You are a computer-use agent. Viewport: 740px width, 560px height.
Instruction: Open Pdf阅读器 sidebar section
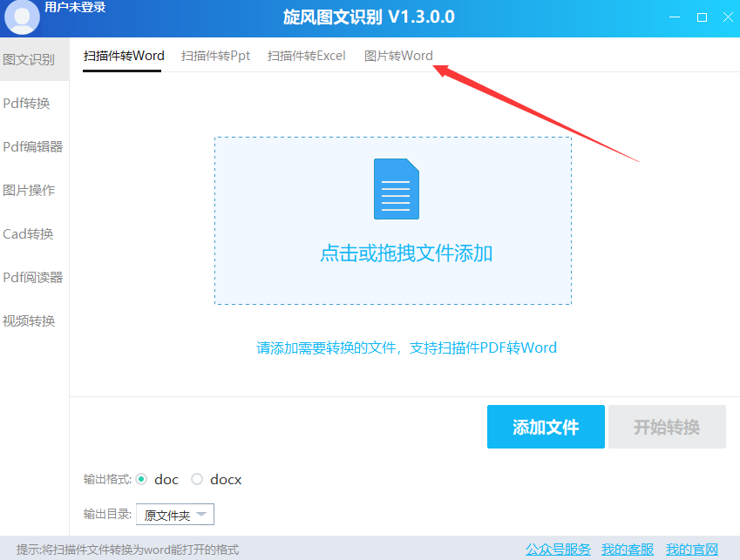pos(35,277)
